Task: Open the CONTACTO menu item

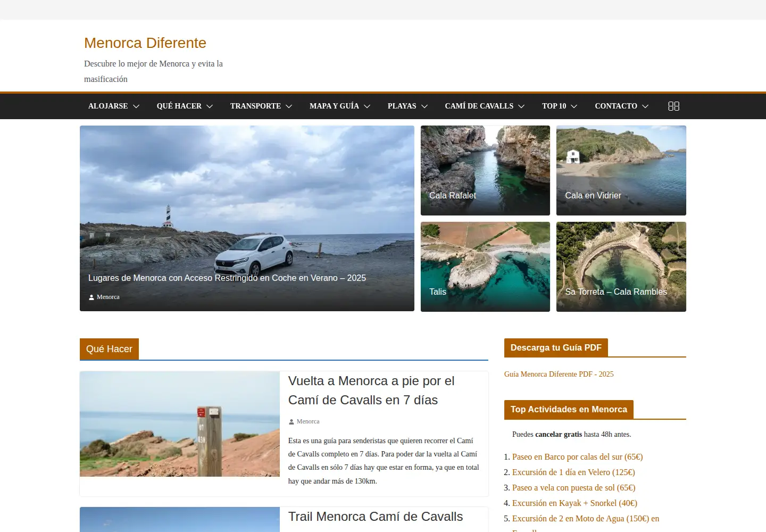Action: coord(615,106)
